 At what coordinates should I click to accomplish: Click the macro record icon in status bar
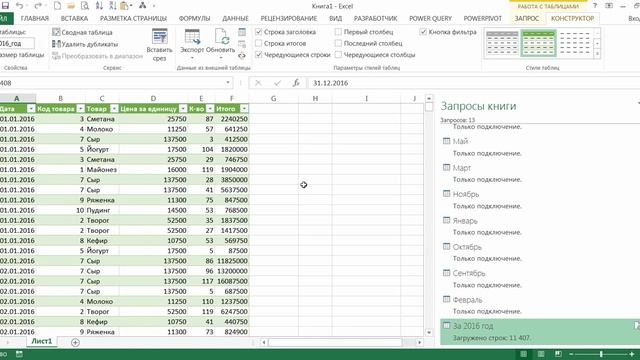(x=19, y=354)
